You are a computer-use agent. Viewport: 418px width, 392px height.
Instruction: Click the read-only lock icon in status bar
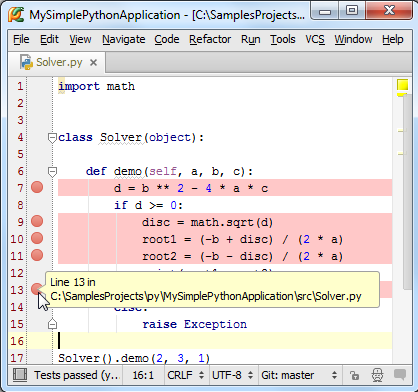tap(355, 375)
